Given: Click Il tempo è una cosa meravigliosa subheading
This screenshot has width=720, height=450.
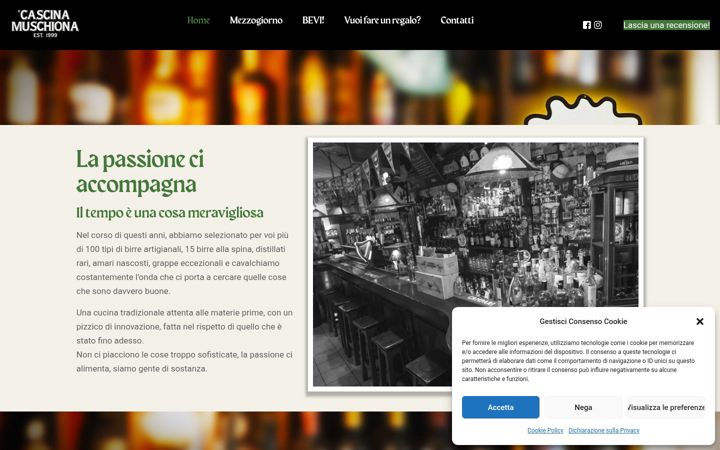Looking at the screenshot, I should point(170,213).
